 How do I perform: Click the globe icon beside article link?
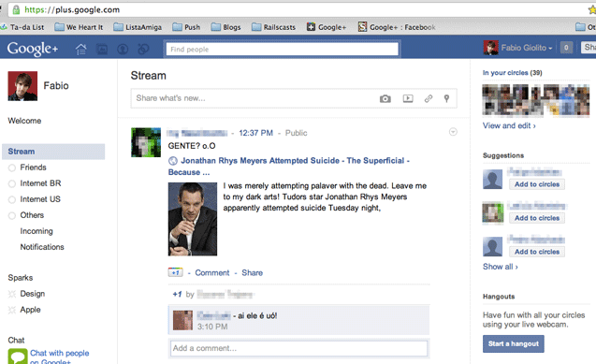(172, 161)
